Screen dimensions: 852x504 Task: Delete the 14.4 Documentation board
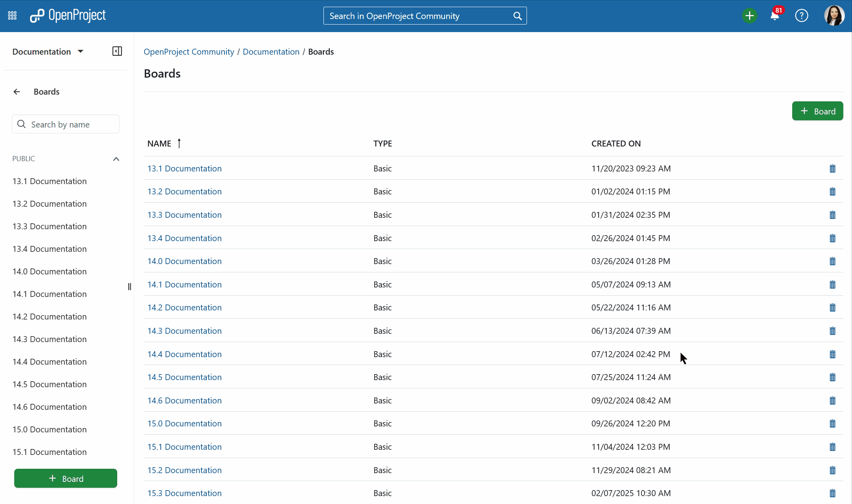[x=832, y=354]
